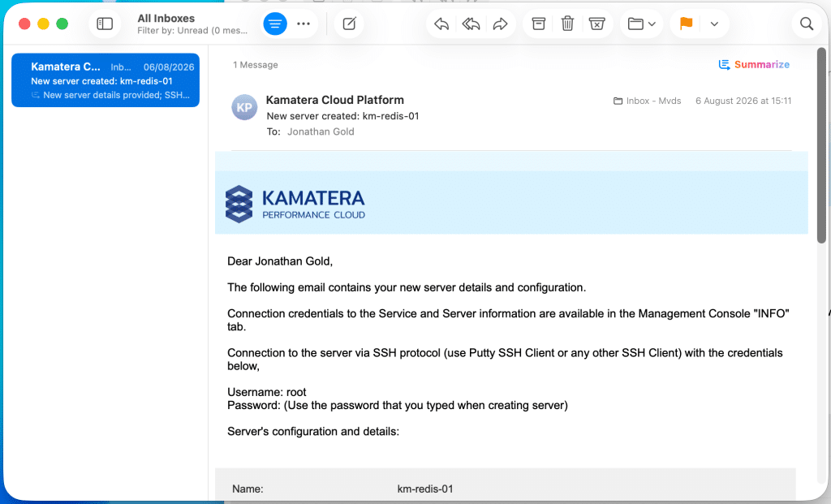Viewport: 831px width, 504px height.
Task: Open the Move to folder menu
Action: tap(641, 24)
